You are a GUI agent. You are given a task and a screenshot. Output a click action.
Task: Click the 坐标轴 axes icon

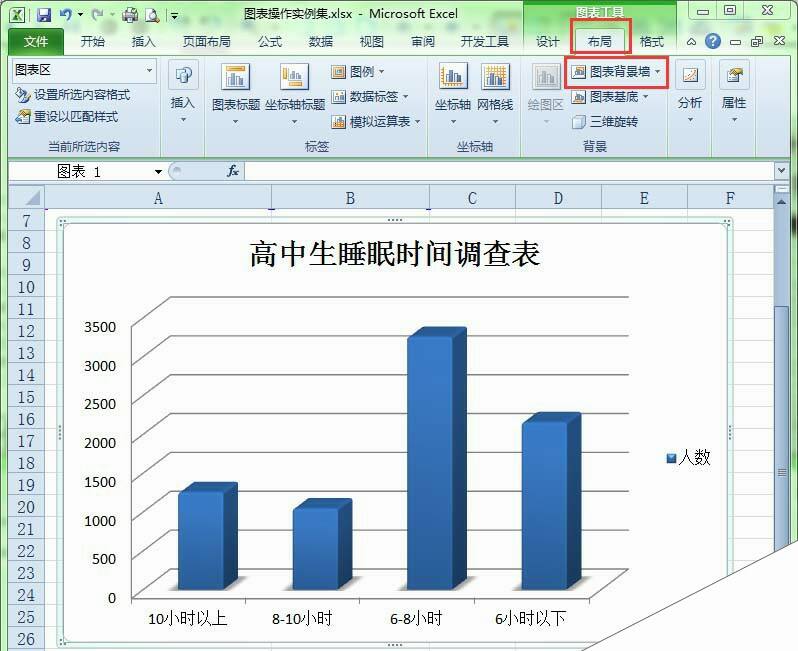pyautogui.click(x=453, y=77)
